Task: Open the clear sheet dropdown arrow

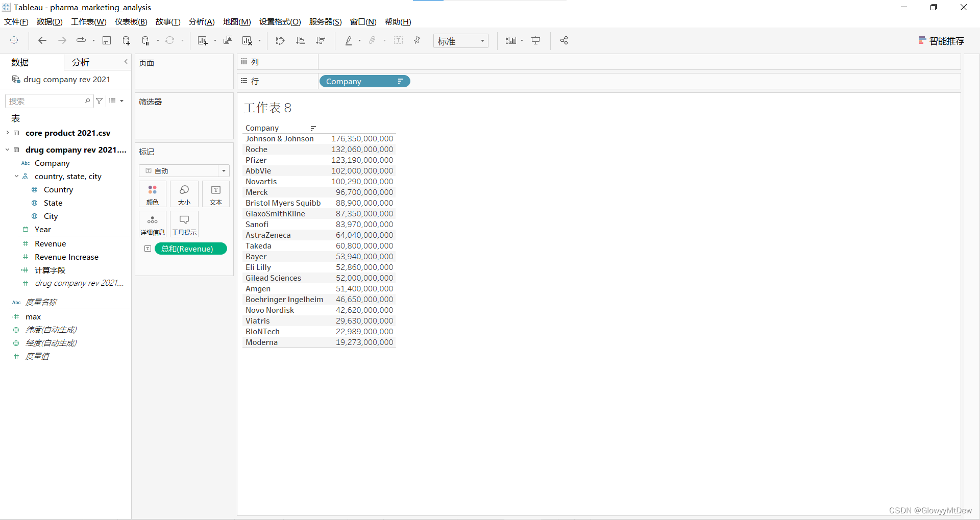Action: tap(259, 41)
